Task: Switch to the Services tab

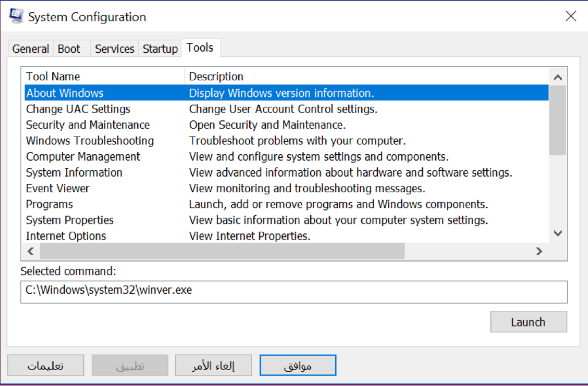Action: click(x=114, y=49)
